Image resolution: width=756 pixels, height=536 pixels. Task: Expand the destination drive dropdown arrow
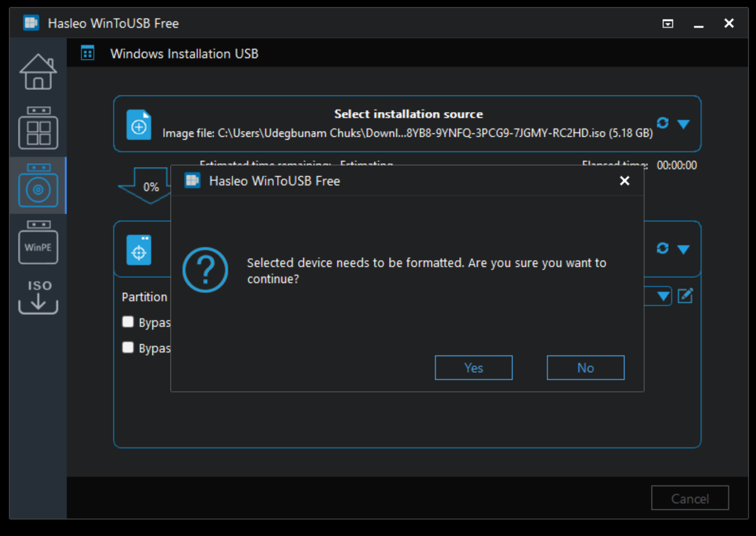click(x=683, y=249)
